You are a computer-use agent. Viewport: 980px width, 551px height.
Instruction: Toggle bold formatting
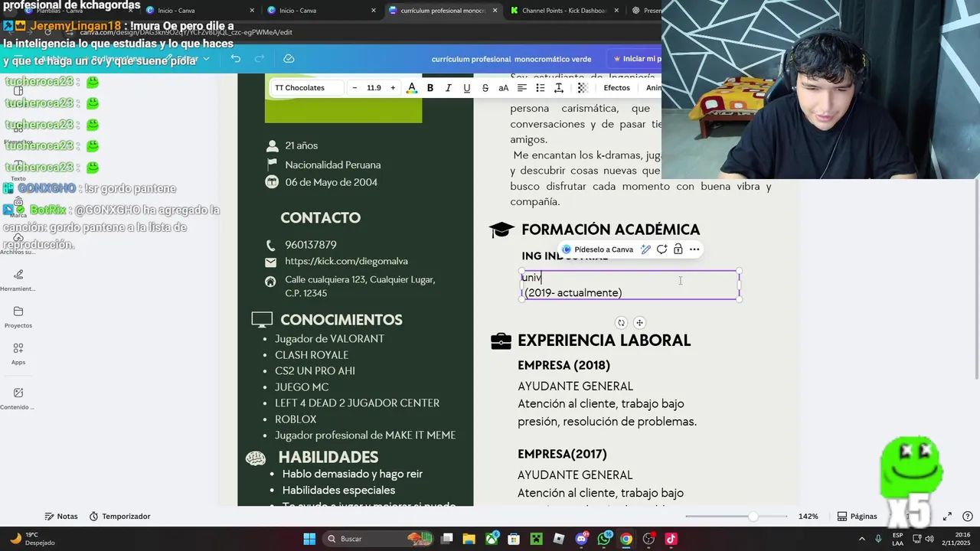(430, 88)
